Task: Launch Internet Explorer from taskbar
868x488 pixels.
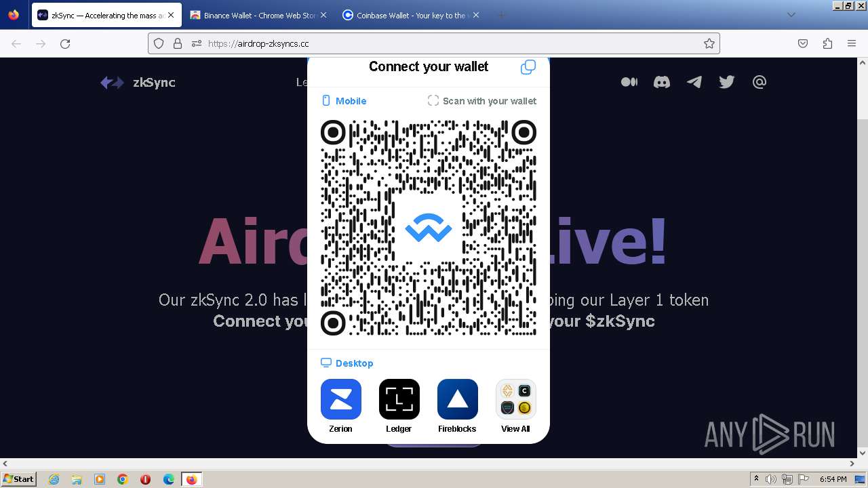Action: click(54, 479)
